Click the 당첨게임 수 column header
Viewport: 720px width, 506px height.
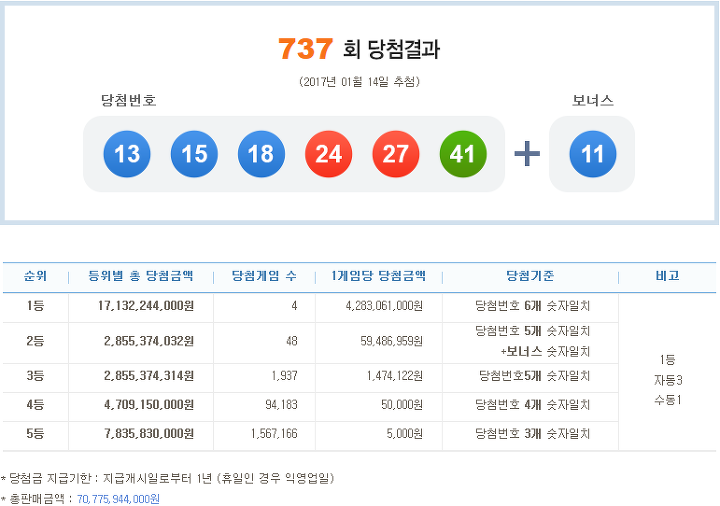tap(264, 276)
